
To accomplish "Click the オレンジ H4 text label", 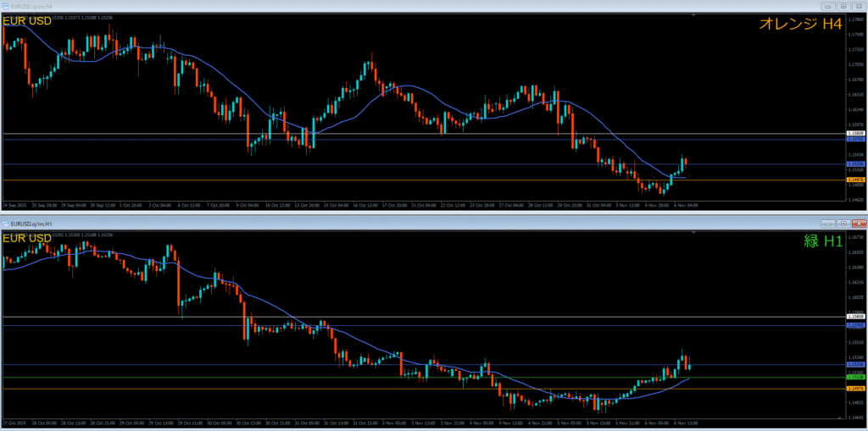I will click(799, 25).
